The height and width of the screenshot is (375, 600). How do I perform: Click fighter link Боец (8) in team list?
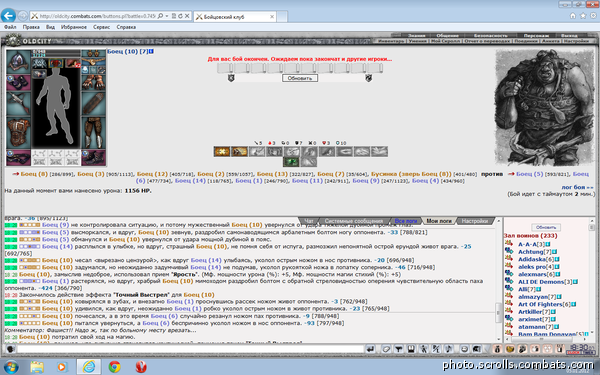pos(34,174)
